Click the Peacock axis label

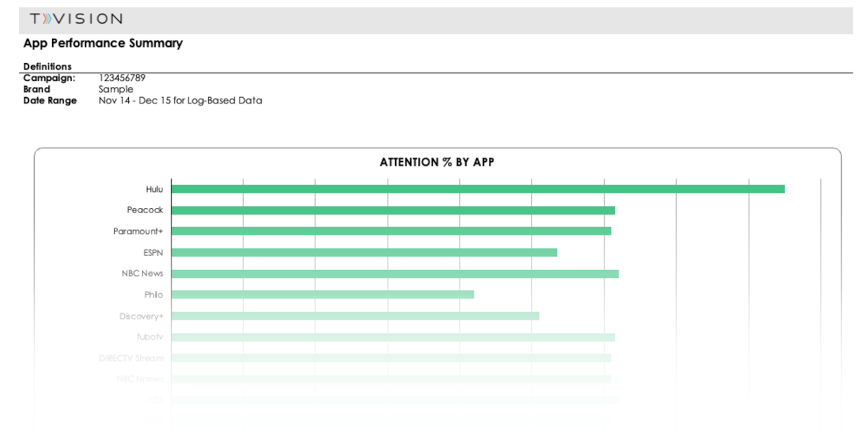coord(145,210)
